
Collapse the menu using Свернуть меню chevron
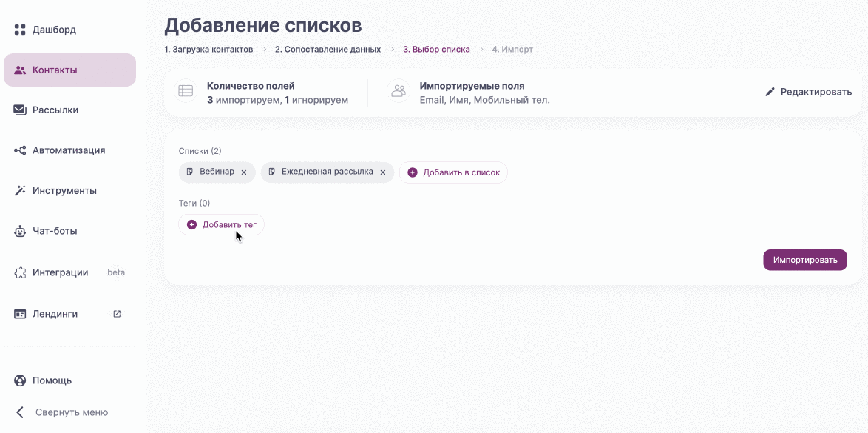click(18, 412)
